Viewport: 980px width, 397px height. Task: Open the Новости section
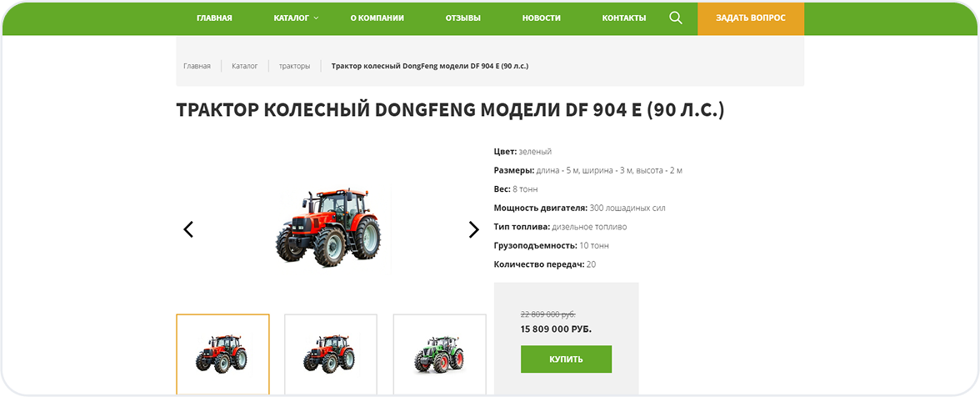542,18
